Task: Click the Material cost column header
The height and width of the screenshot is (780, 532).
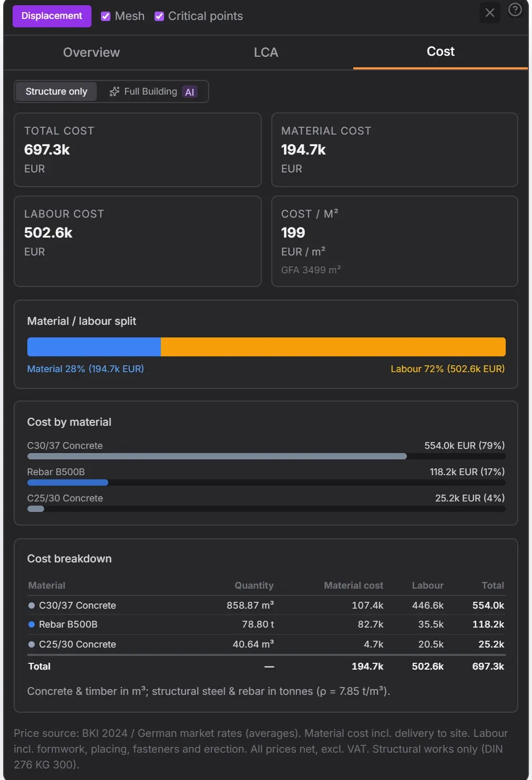Action: click(x=353, y=586)
